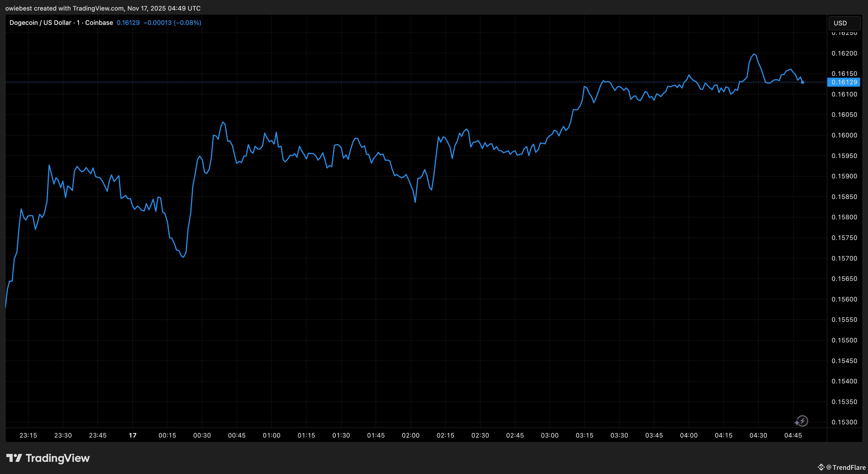Click the blue 0.16129 price label on axis
Viewport: 868px width, 474px height.
click(x=844, y=82)
